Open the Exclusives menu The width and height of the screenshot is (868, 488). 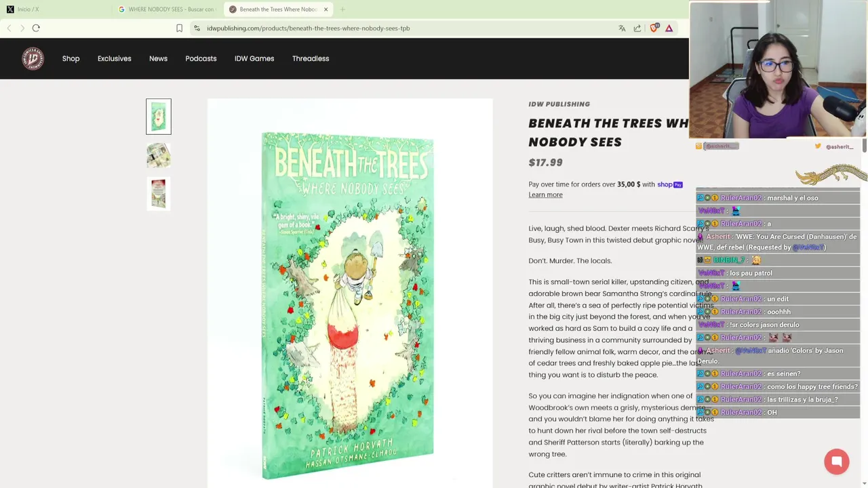(114, 58)
